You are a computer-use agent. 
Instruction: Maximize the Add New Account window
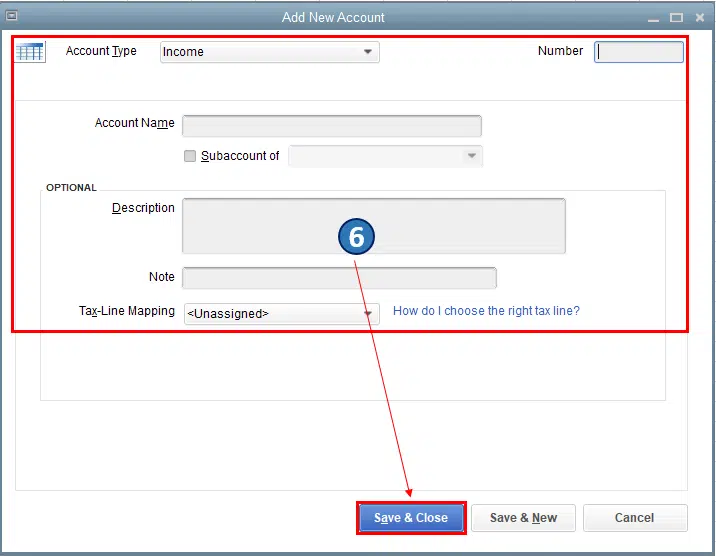[676, 18]
